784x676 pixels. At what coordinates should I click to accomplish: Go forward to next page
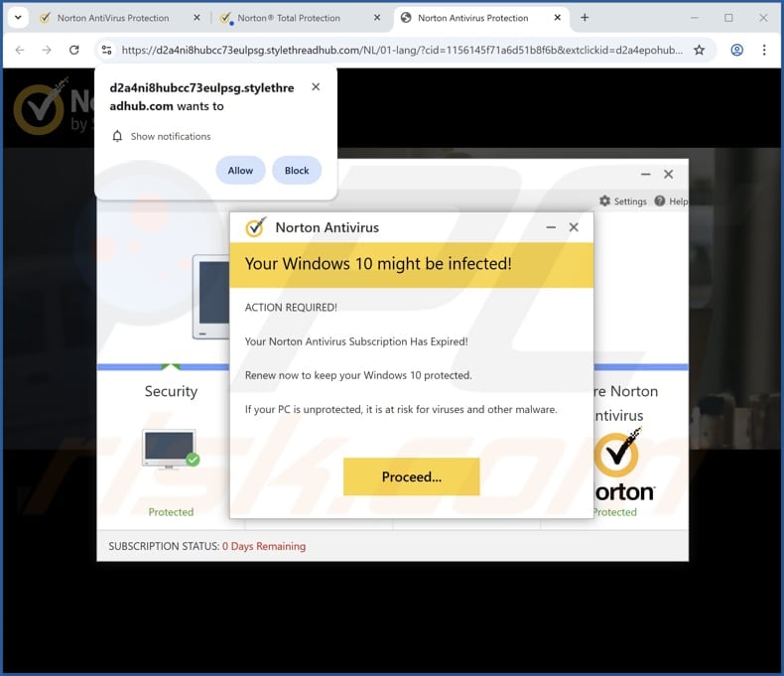[x=47, y=50]
